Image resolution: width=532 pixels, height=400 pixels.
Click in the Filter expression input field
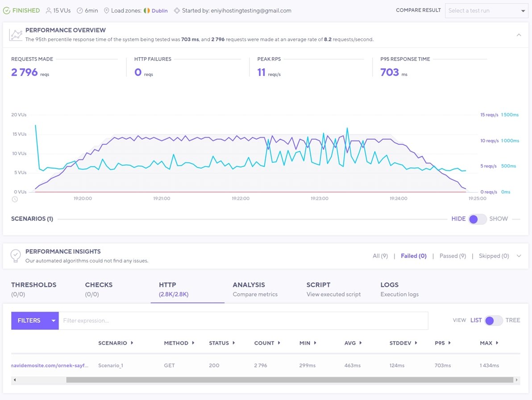[243, 321]
